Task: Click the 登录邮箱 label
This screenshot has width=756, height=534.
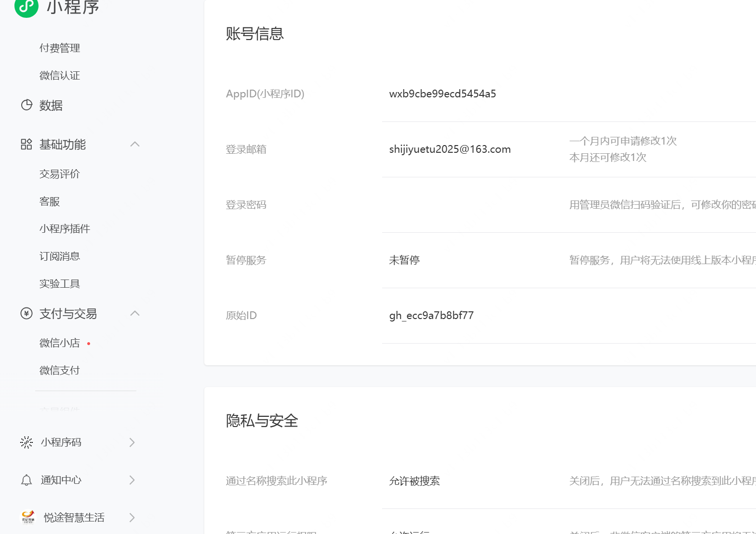Action: pyautogui.click(x=246, y=149)
